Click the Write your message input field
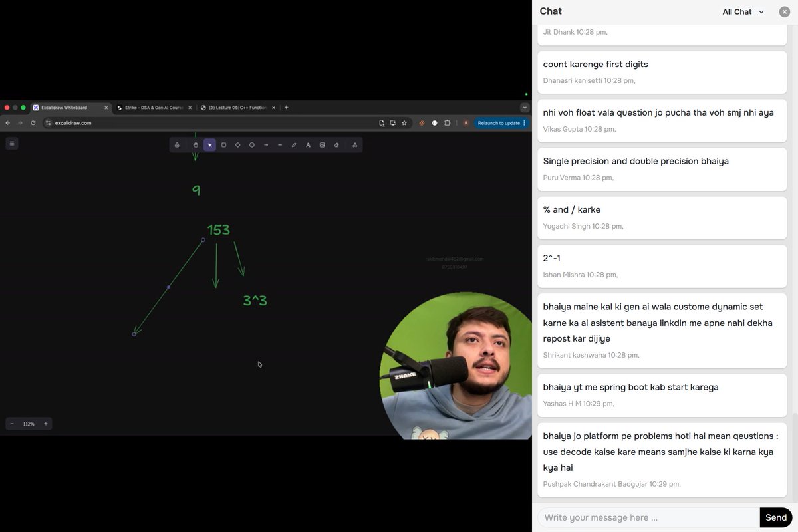Screen dimensions: 798x532 click(x=648, y=517)
